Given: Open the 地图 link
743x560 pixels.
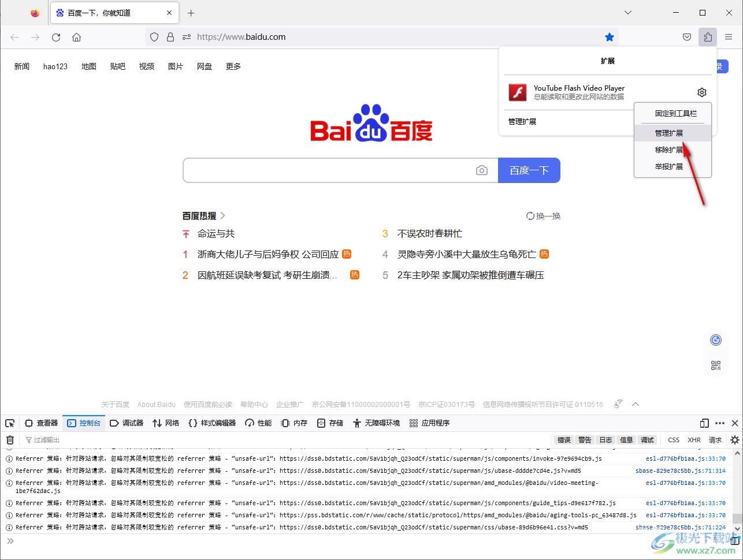Looking at the screenshot, I should coord(89,66).
